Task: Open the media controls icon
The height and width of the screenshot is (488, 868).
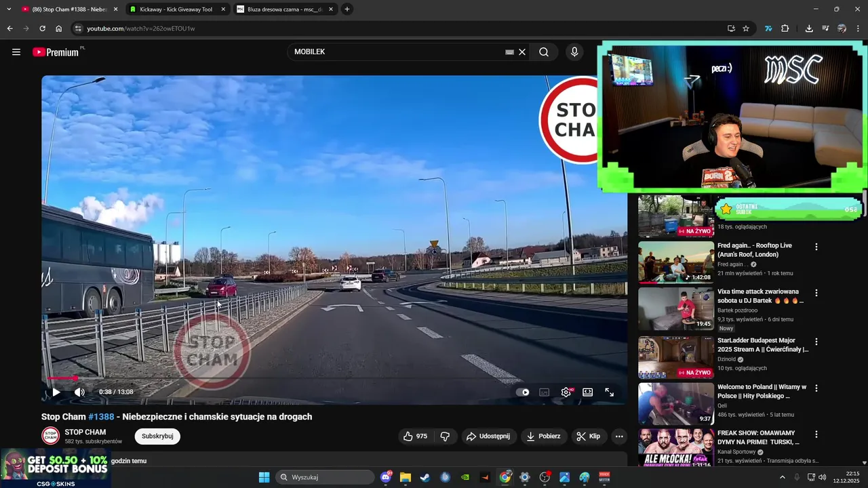Action: [x=825, y=28]
